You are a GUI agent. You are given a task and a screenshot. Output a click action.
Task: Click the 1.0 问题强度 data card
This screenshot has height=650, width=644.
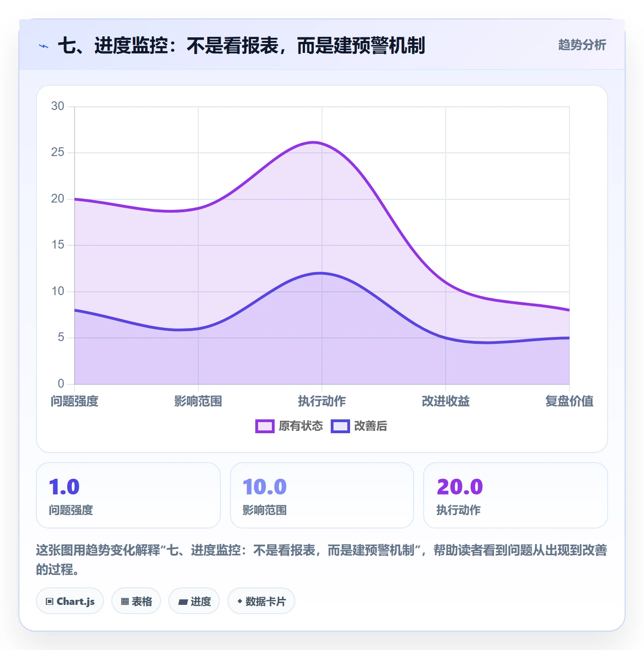pyautogui.click(x=128, y=495)
